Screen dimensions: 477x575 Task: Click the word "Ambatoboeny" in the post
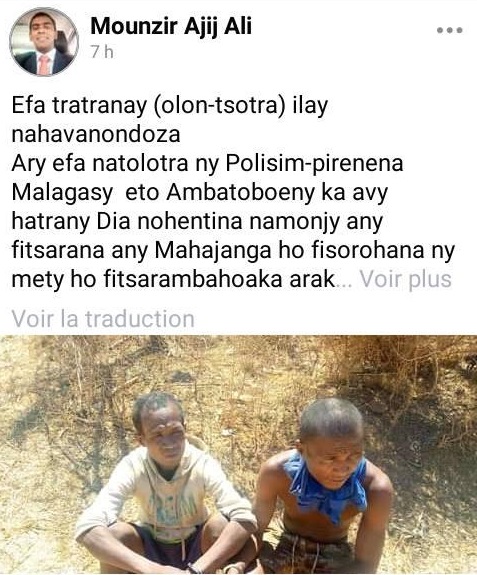click(x=241, y=193)
